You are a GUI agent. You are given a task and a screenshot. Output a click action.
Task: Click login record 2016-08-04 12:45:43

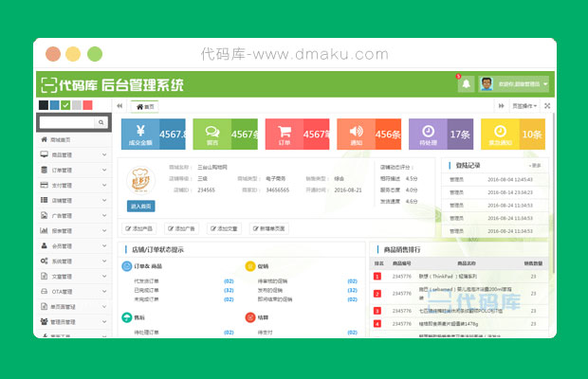[510, 179]
